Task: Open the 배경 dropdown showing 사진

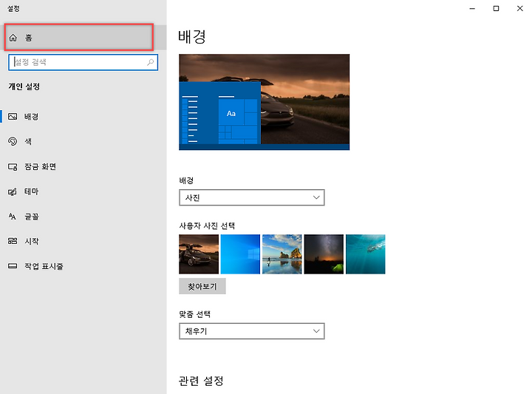Action: tap(252, 197)
